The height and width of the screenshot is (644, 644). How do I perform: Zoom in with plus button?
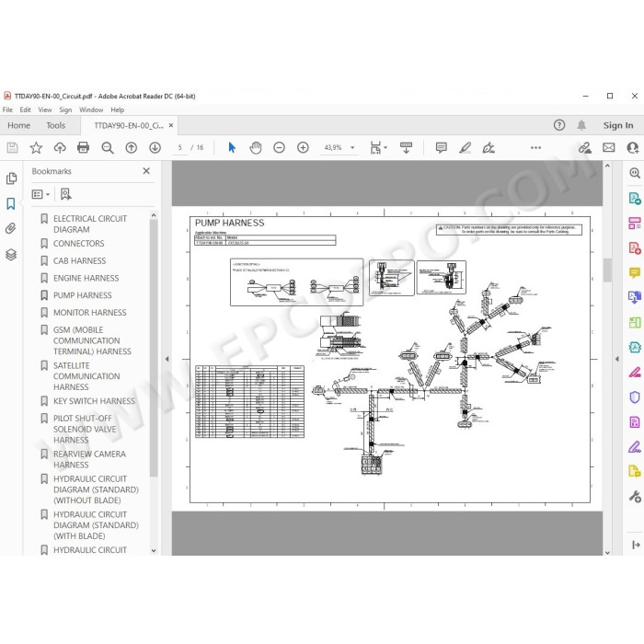pos(303,147)
